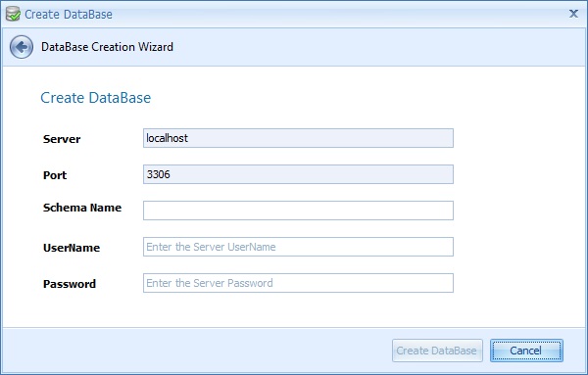Go back using the wizard's arrow icon

[22, 47]
